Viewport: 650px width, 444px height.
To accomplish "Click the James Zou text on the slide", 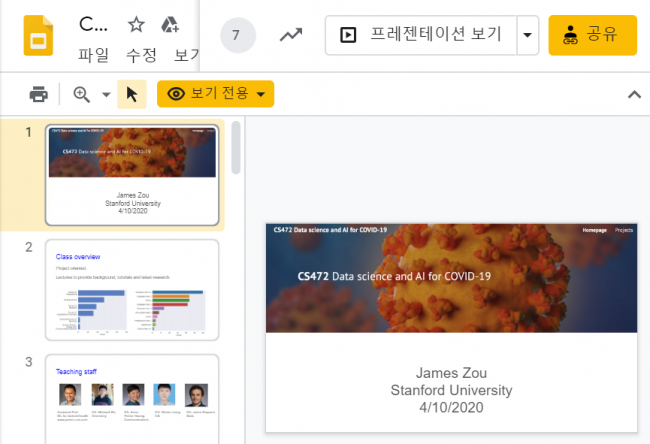I will point(451,373).
